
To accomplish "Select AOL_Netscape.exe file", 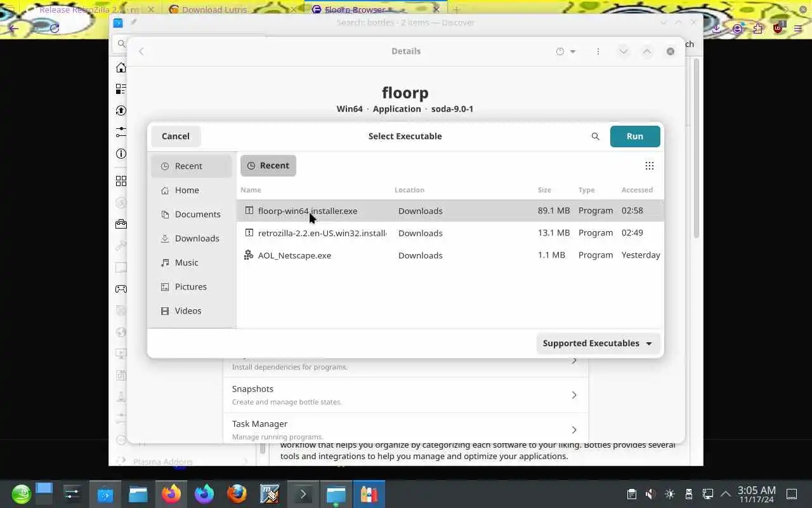I will (450, 255).
